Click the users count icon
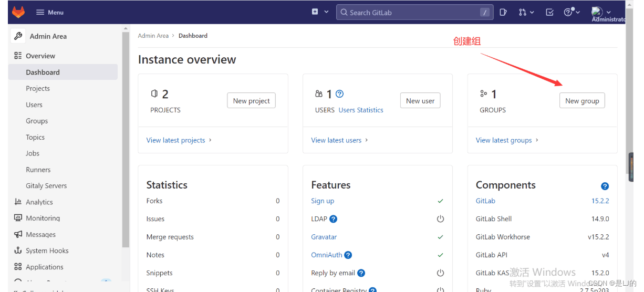The height and width of the screenshot is (292, 644). [x=319, y=94]
